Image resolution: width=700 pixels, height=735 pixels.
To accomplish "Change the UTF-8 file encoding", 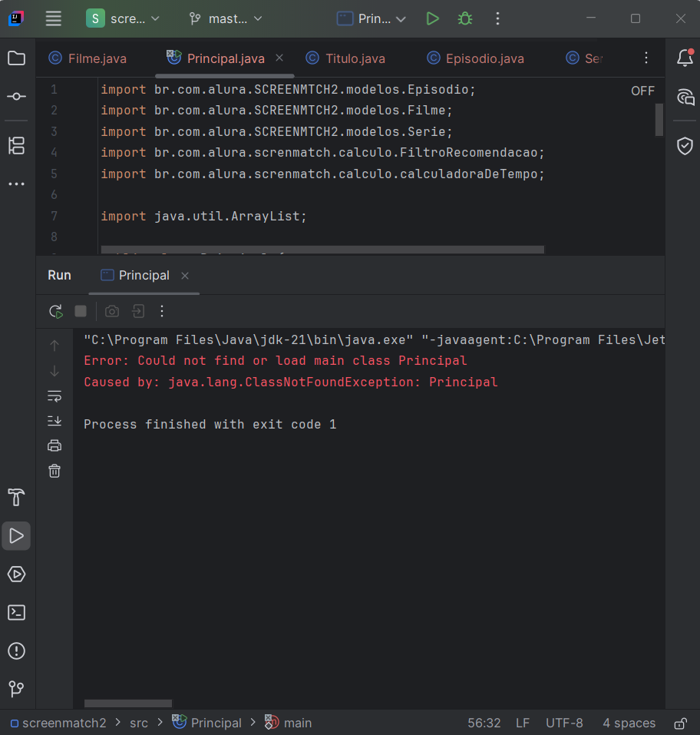I will (564, 723).
